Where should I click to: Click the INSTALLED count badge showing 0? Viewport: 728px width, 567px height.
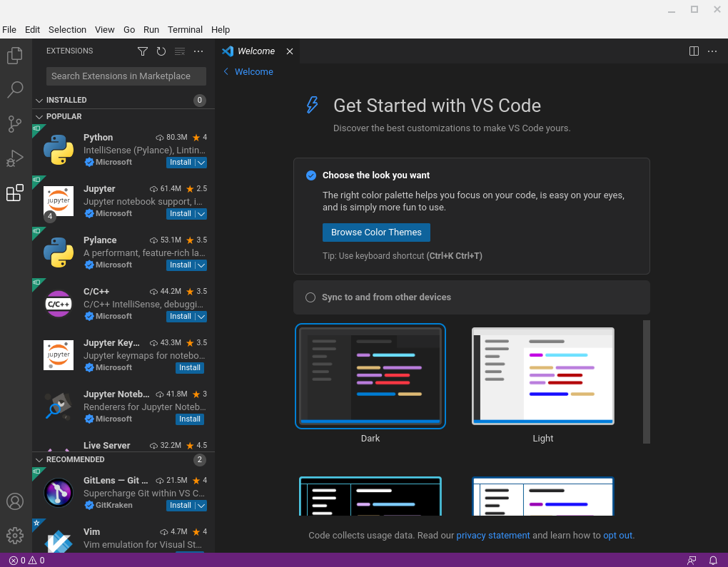point(200,101)
